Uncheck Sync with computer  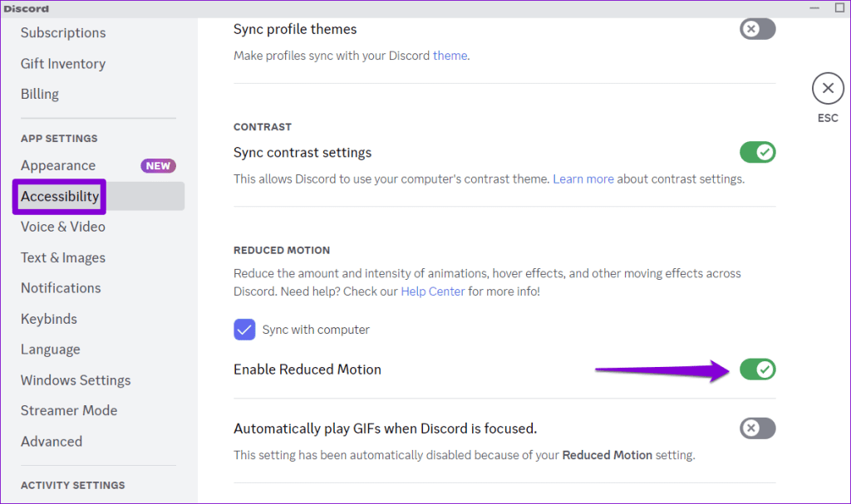(244, 330)
